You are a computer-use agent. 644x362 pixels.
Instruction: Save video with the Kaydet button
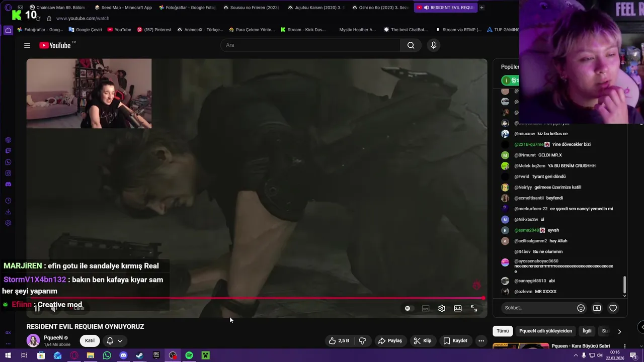[x=455, y=340]
